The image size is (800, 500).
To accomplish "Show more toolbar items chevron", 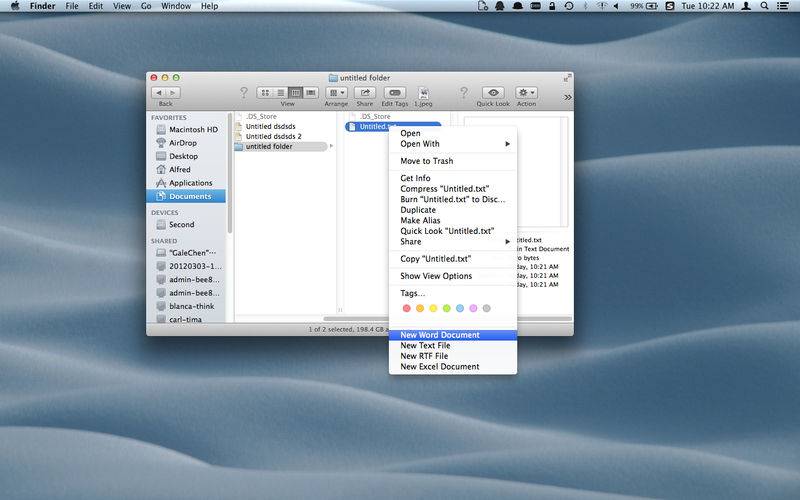I will pos(568,97).
